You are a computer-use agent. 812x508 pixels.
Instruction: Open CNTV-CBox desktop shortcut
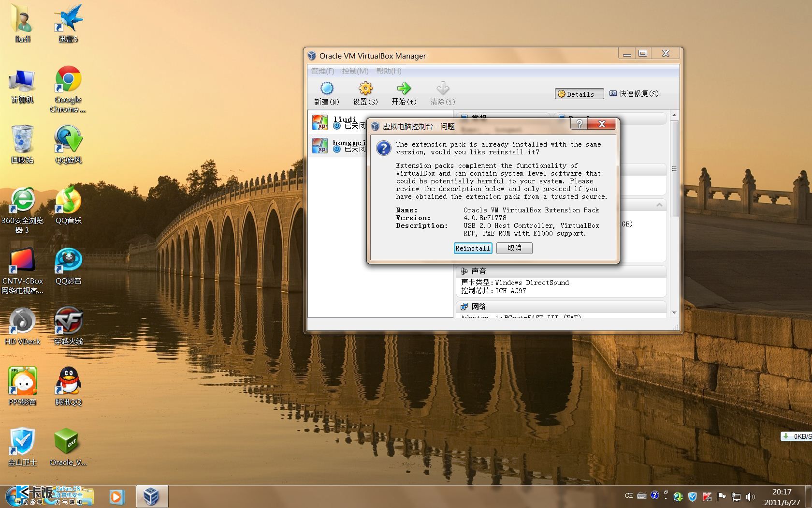(23, 271)
